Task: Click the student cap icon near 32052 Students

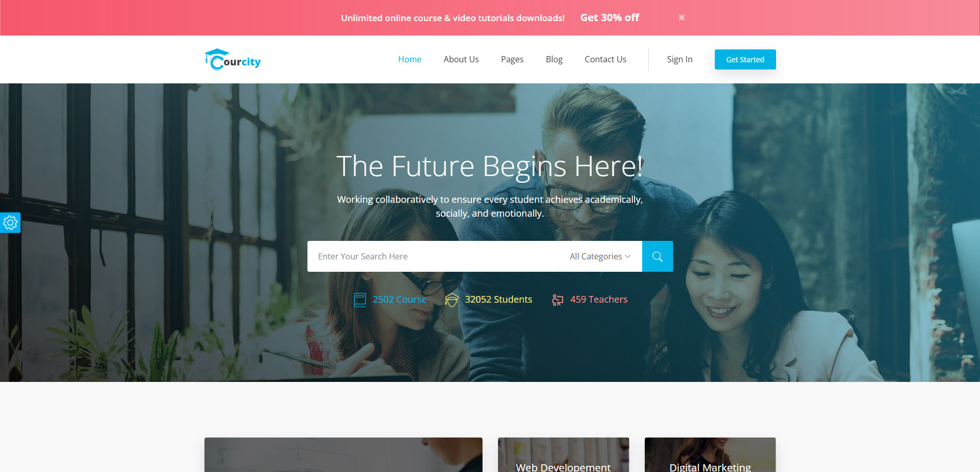Action: [x=452, y=300]
